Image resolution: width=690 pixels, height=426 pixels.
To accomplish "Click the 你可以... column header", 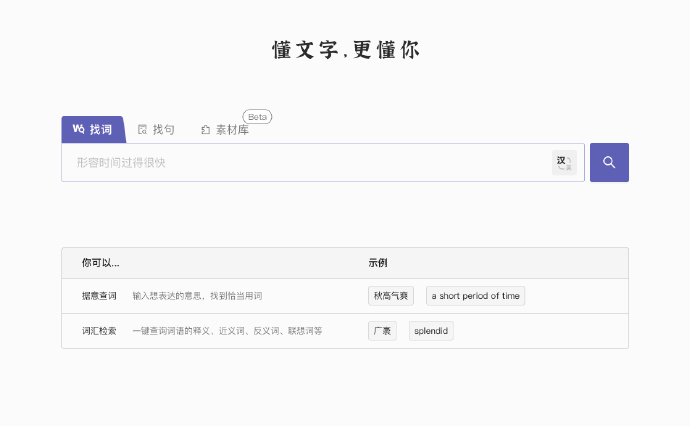I will coord(100,263).
